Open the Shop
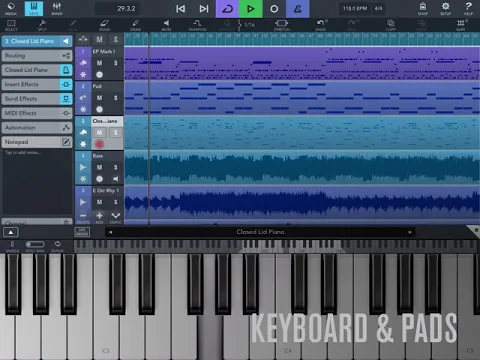 point(423,9)
